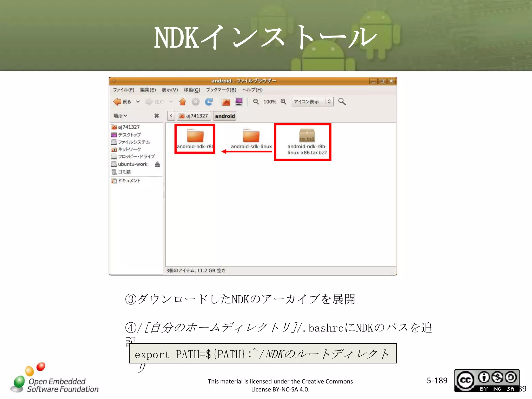Screen dimensions: 532x399
Task: Open ゴミ箱 trash in the sidebar
Action: [121, 172]
